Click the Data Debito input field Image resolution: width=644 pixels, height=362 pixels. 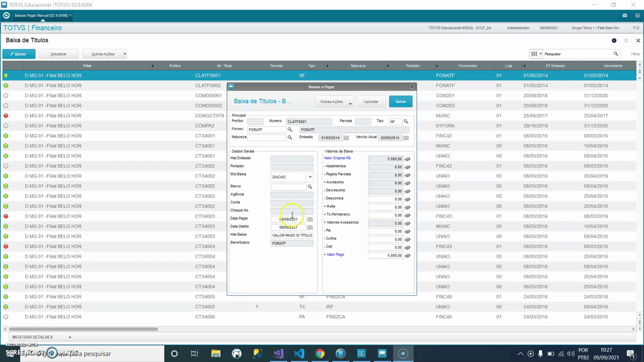pyautogui.click(x=289, y=227)
